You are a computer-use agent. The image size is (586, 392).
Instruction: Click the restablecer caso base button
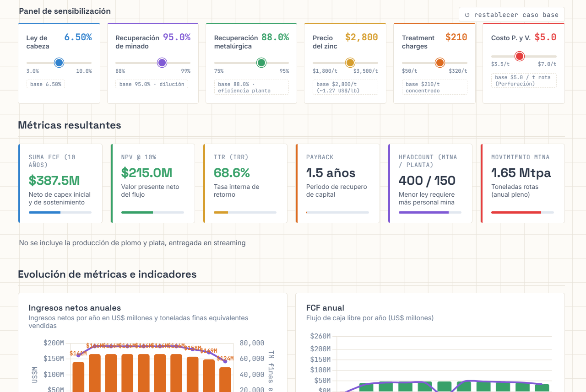[x=511, y=15]
